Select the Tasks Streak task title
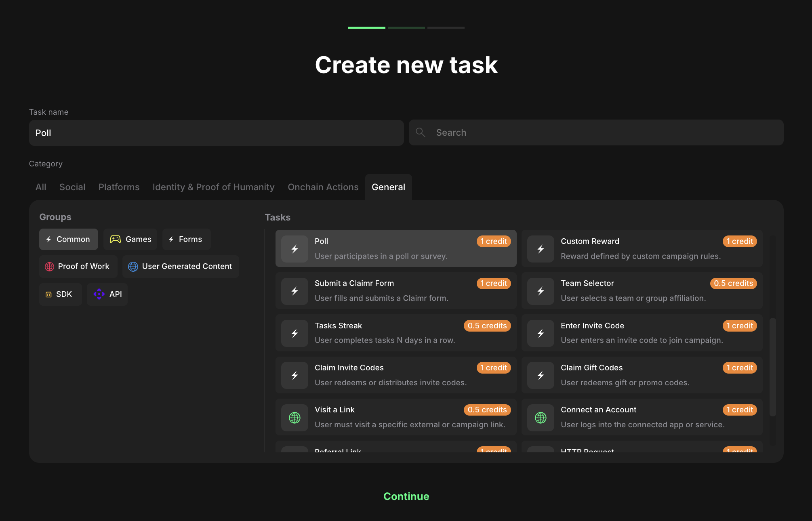 339,326
